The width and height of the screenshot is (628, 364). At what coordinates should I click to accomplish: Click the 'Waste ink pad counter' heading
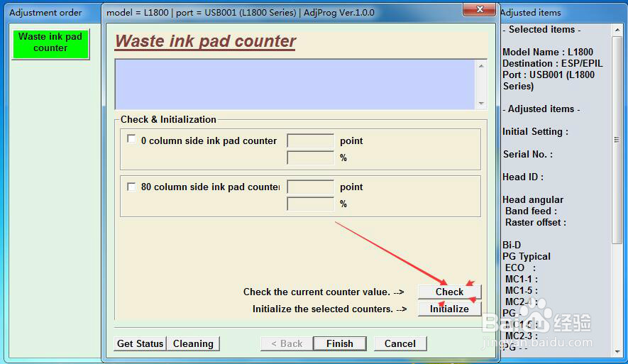click(x=206, y=41)
